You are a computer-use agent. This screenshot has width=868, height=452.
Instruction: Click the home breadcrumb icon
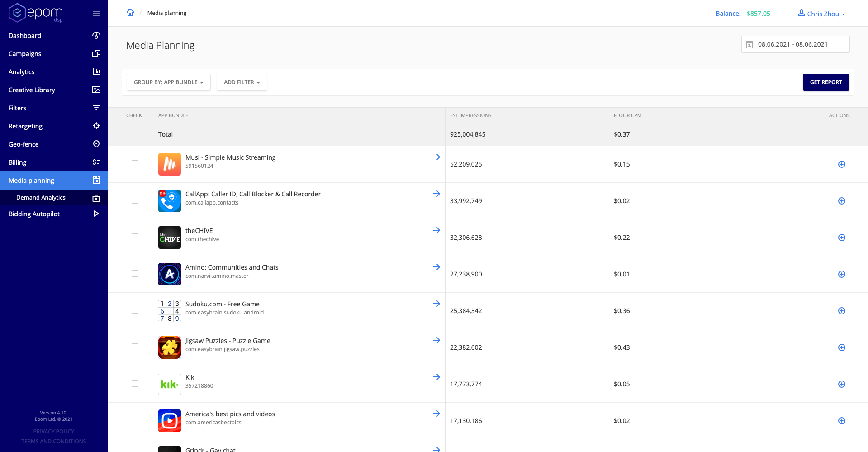[x=130, y=12]
